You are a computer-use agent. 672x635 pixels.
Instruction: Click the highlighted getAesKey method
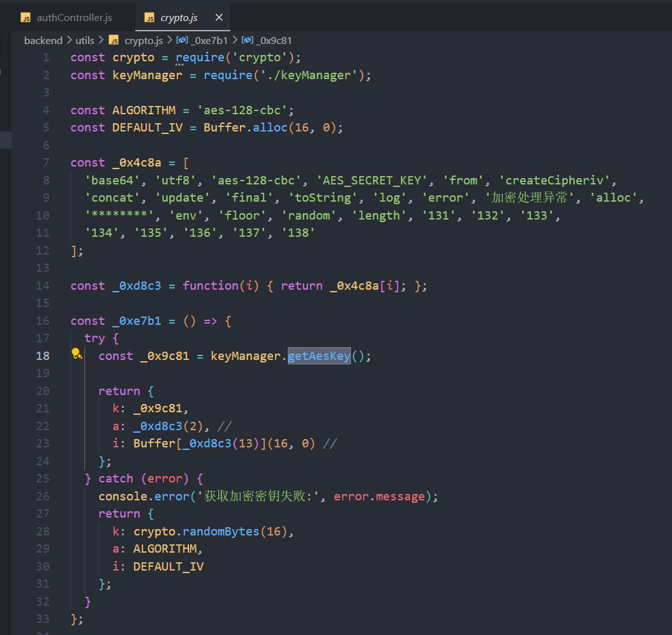pos(319,356)
